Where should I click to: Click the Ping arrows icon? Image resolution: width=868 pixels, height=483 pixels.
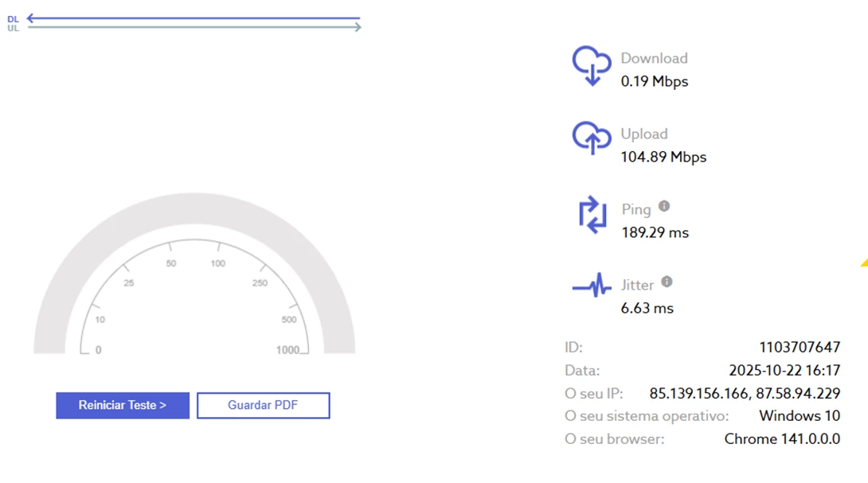click(592, 215)
